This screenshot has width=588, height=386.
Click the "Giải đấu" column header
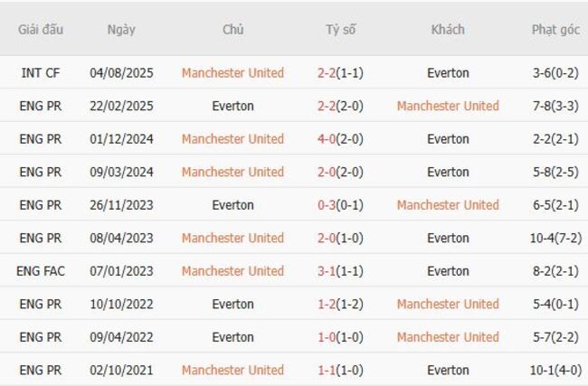click(41, 29)
